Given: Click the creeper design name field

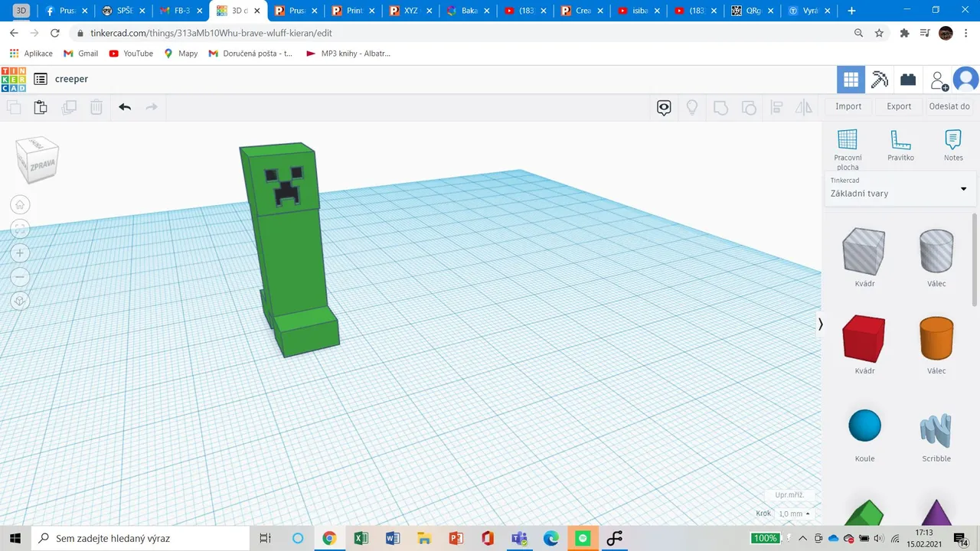Looking at the screenshot, I should click(x=71, y=79).
